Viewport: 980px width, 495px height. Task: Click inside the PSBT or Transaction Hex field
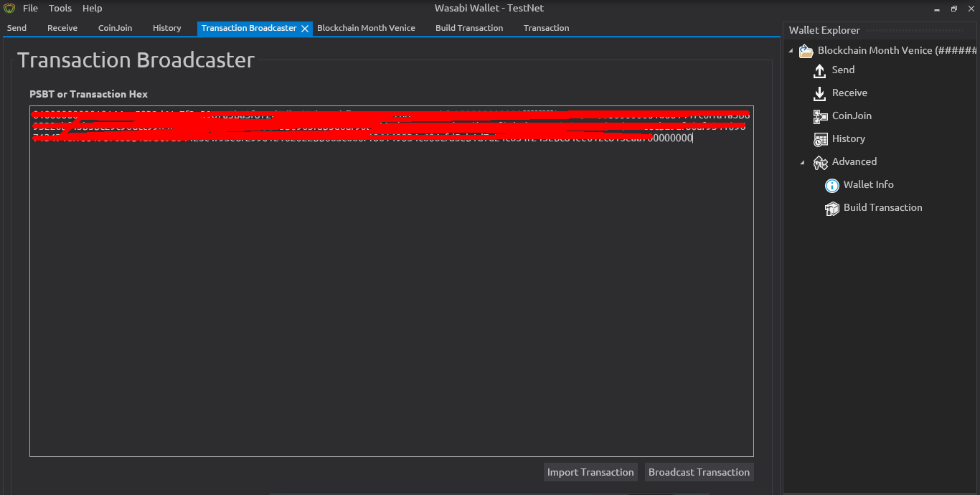tap(392, 281)
